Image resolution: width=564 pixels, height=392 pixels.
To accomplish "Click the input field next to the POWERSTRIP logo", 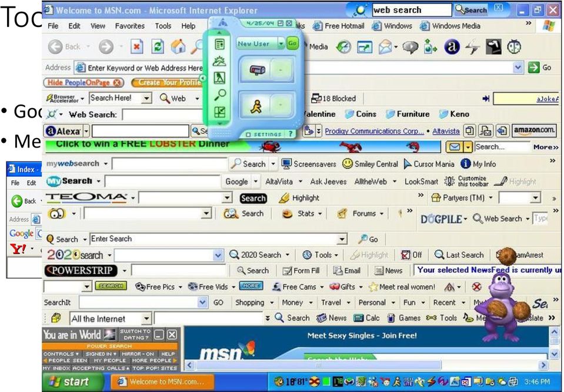I will pos(178,270).
